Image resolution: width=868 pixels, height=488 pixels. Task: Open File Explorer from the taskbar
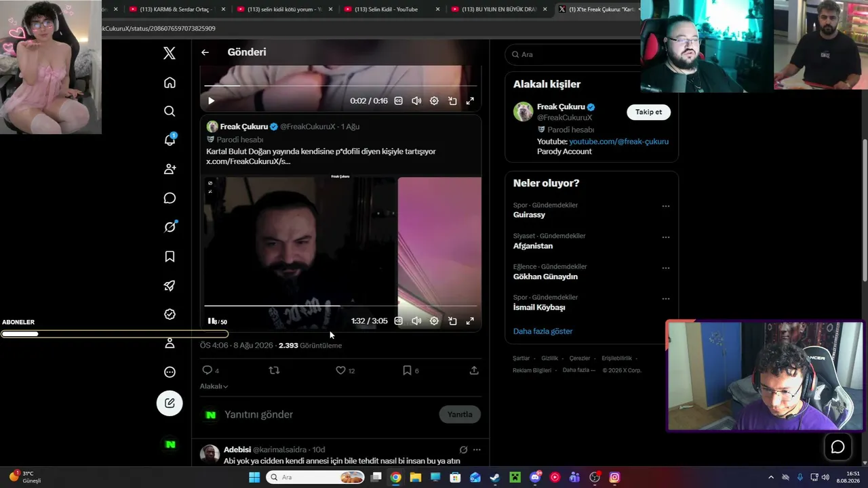(x=415, y=477)
